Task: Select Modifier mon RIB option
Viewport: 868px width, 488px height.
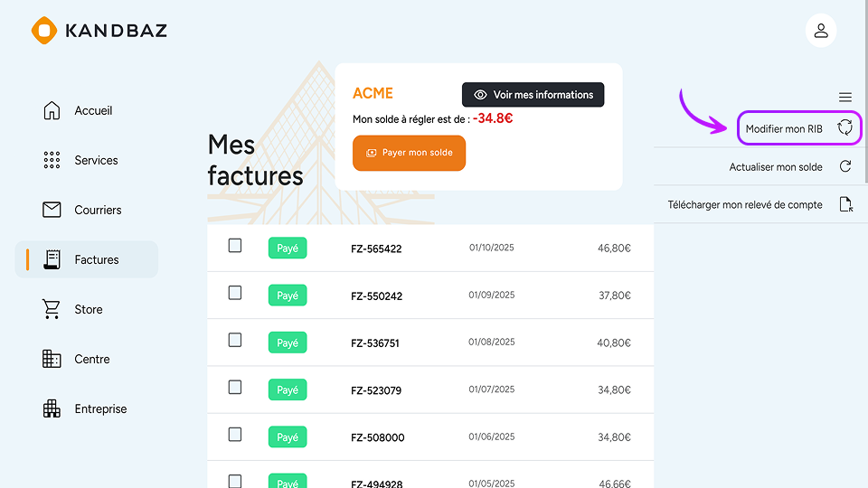Action: point(785,128)
